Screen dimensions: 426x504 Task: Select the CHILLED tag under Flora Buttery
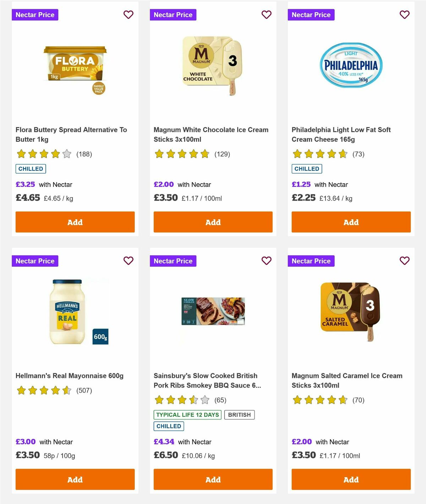click(x=31, y=168)
